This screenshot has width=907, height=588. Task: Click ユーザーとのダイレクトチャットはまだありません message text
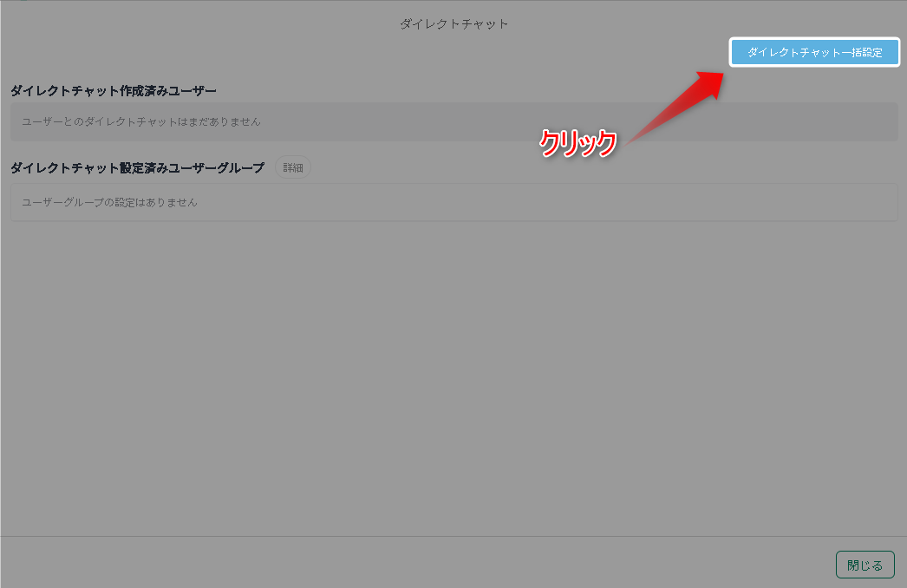click(141, 122)
